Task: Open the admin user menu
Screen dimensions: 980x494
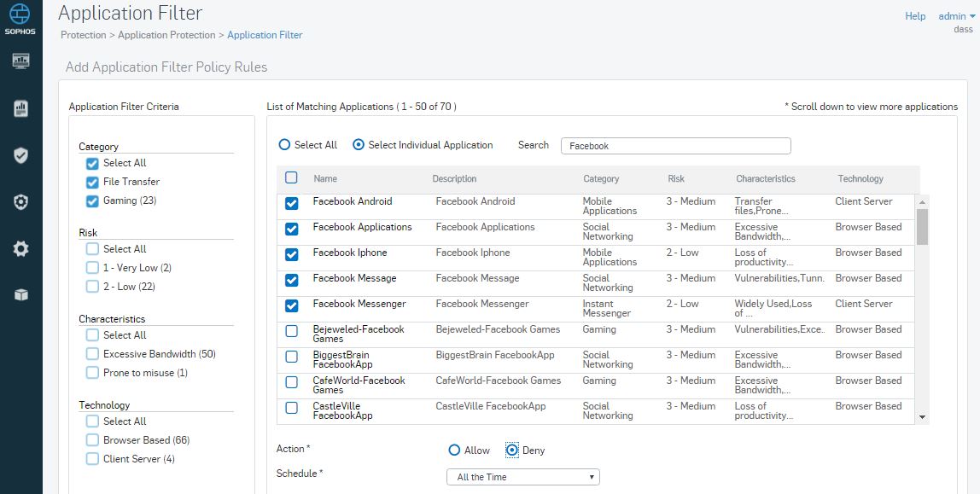Action: (x=957, y=16)
